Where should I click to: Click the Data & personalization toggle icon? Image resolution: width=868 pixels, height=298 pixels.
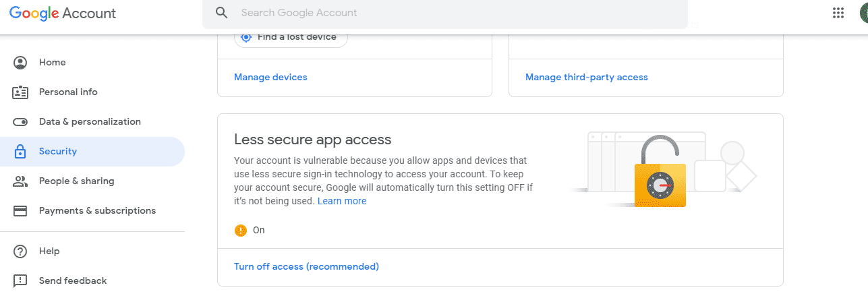pos(20,122)
